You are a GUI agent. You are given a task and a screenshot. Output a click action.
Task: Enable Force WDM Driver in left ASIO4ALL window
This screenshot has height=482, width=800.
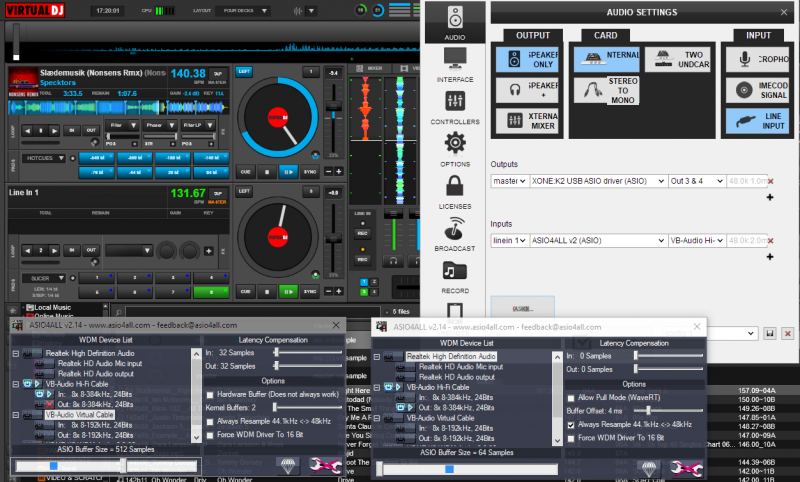tap(210, 436)
